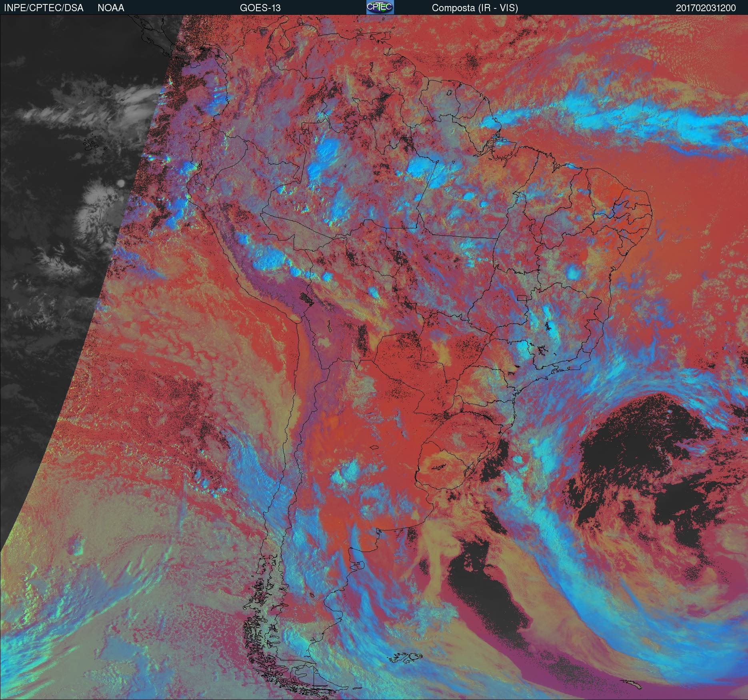748x700 pixels.
Task: Click the 201702031200 timestamp
Action: (706, 8)
